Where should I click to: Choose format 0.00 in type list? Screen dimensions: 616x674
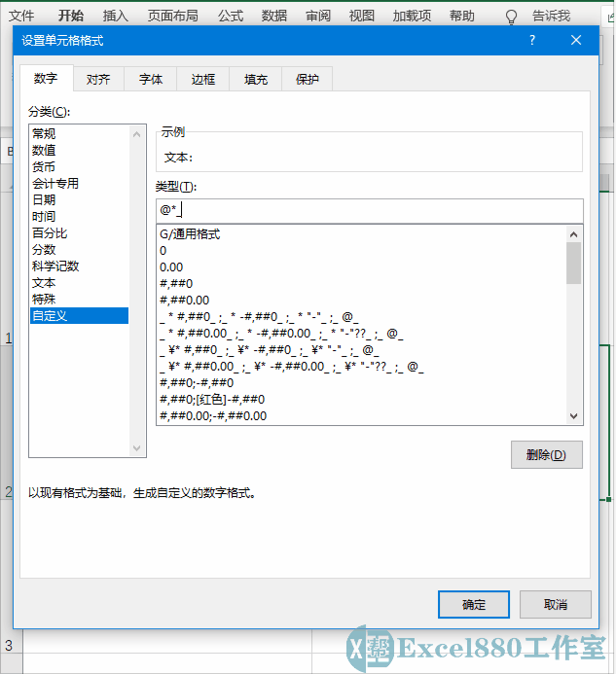(361, 266)
